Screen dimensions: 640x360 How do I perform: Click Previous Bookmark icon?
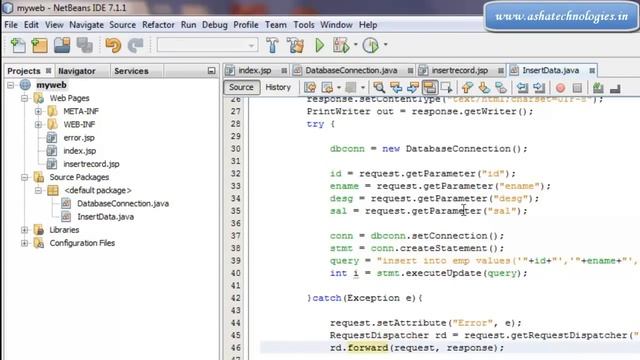(x=467, y=87)
